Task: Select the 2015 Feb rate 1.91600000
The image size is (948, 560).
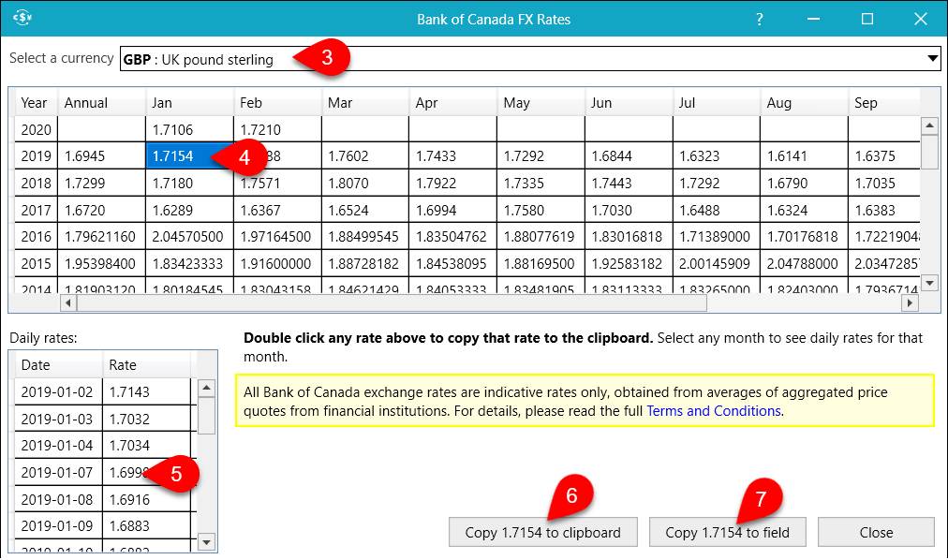Action: pos(277,263)
